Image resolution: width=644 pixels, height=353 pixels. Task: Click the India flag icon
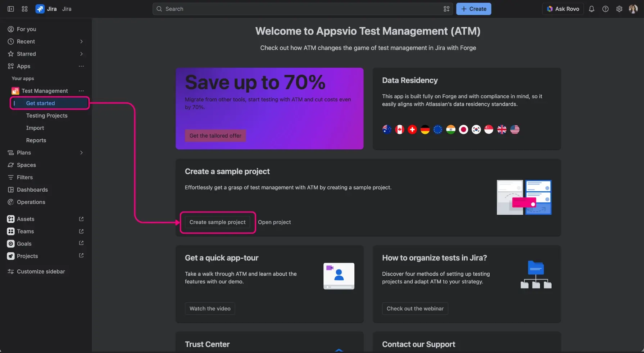point(451,129)
